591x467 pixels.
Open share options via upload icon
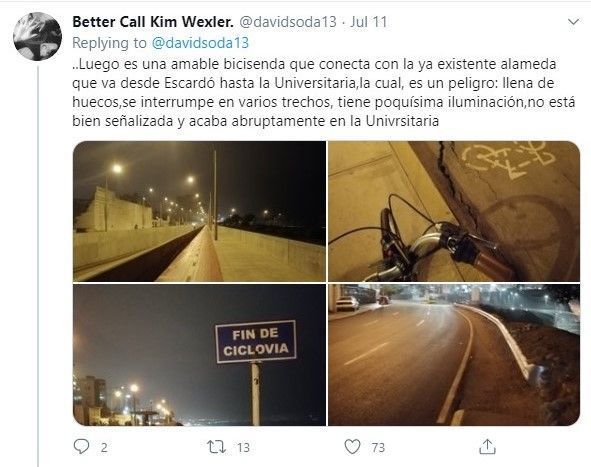point(487,447)
